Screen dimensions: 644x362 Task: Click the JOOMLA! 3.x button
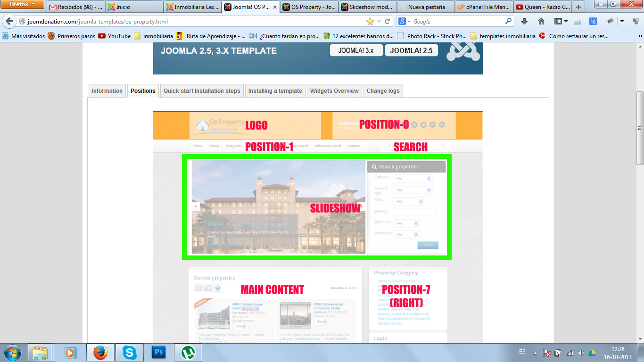coord(355,50)
